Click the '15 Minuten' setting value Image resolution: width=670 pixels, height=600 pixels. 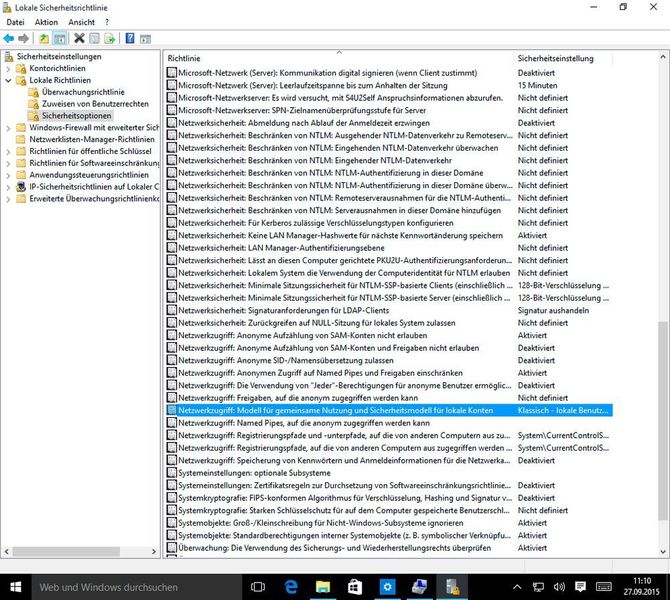(538, 85)
